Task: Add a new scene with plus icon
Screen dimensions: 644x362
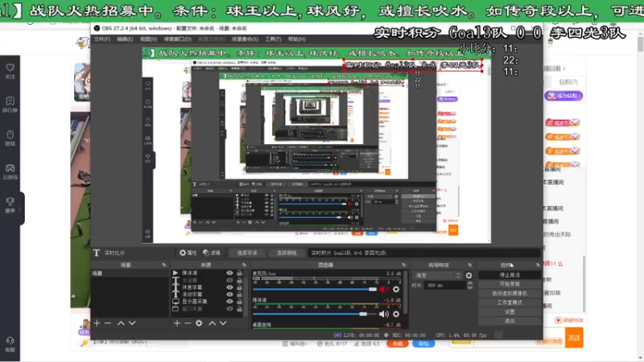Action: pyautogui.click(x=97, y=323)
